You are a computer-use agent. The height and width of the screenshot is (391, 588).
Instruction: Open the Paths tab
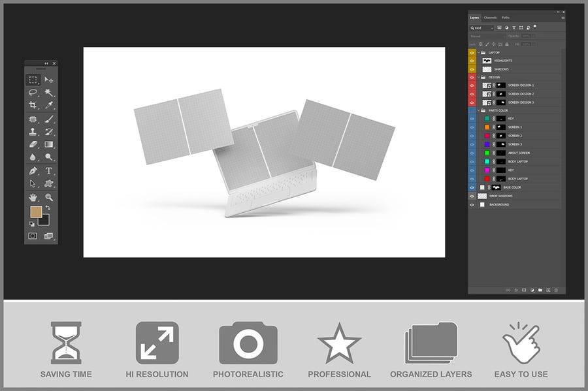click(x=506, y=18)
